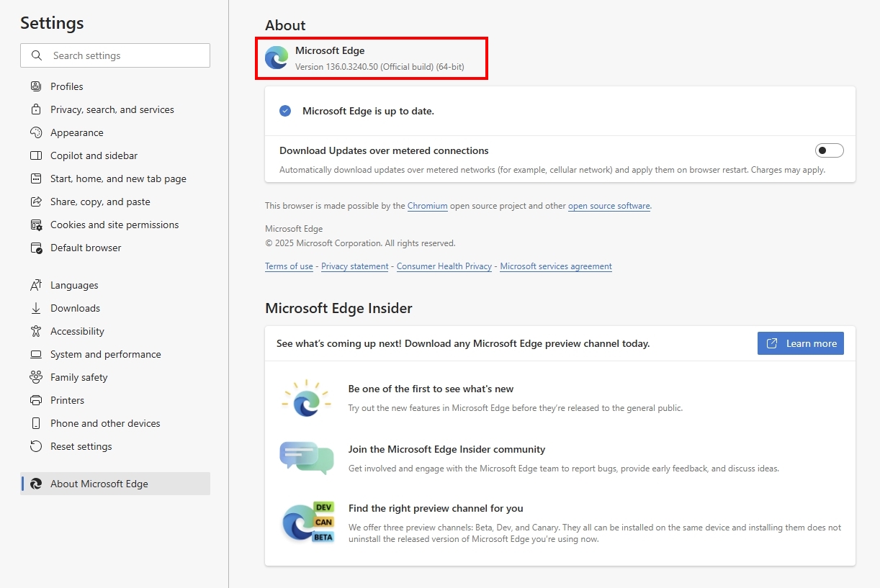Open the Consumer Health Privacy link

point(444,266)
